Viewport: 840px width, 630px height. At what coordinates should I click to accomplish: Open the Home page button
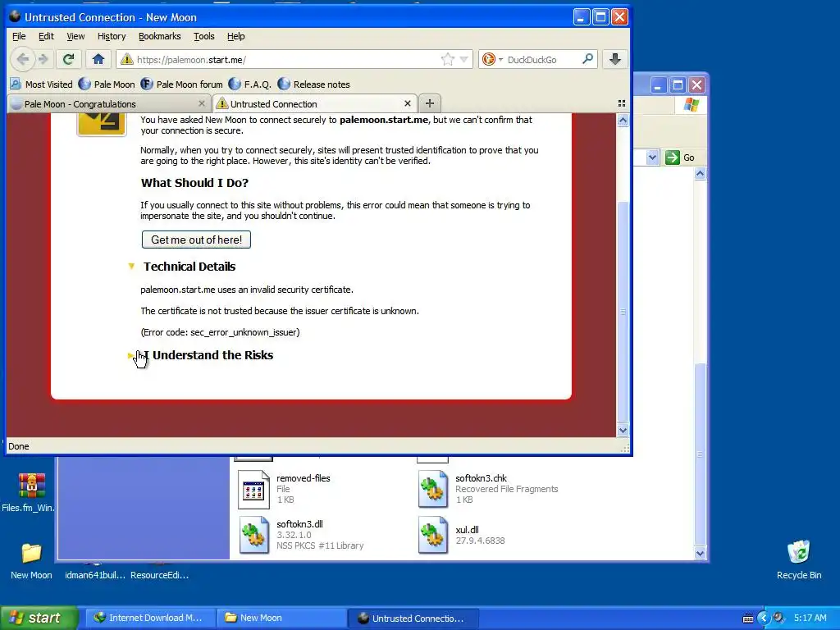pyautogui.click(x=98, y=59)
